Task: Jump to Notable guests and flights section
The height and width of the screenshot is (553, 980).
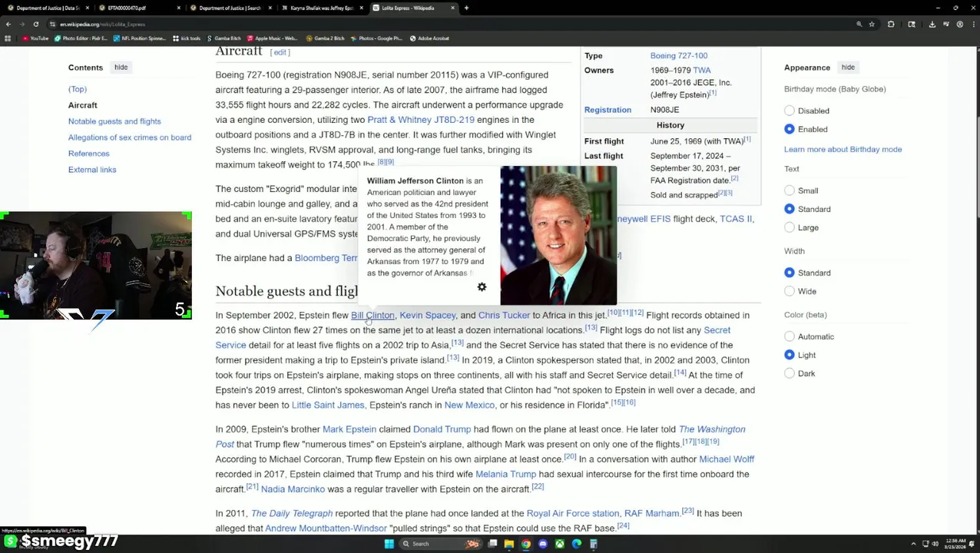Action: pyautogui.click(x=114, y=121)
